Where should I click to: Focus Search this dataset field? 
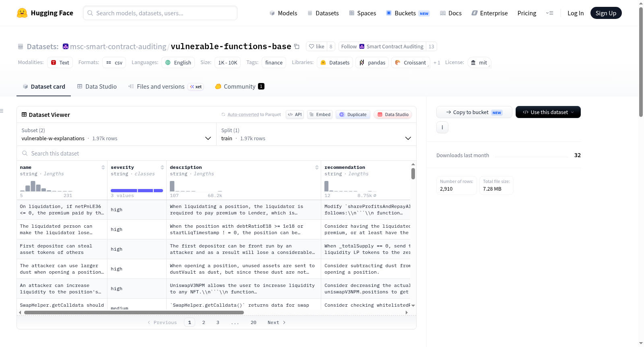tap(217, 153)
